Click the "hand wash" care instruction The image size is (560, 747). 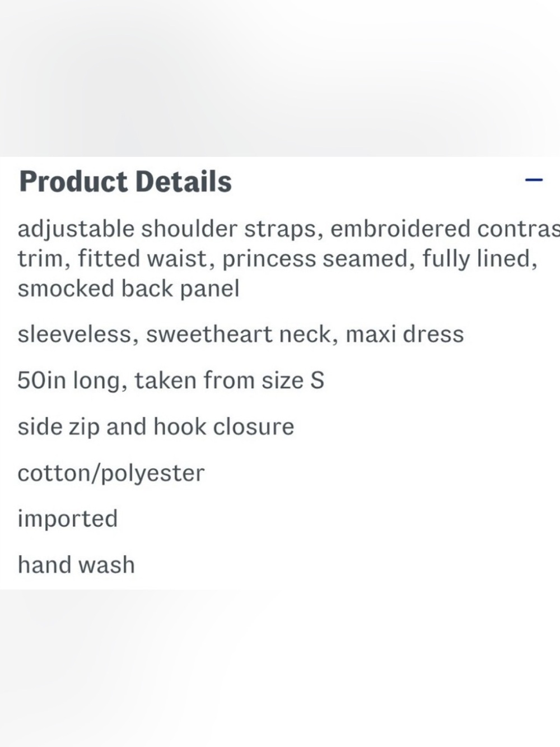point(76,565)
